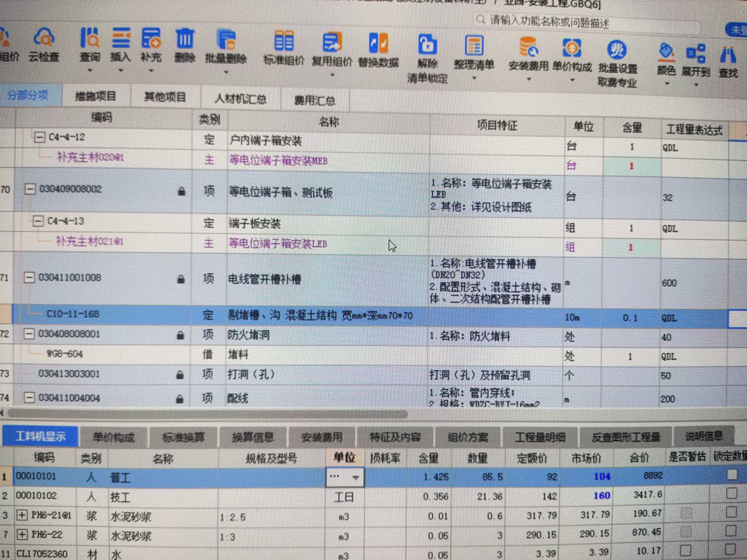Click 批量设置取费专业 icon
The image size is (747, 560).
pos(617,50)
